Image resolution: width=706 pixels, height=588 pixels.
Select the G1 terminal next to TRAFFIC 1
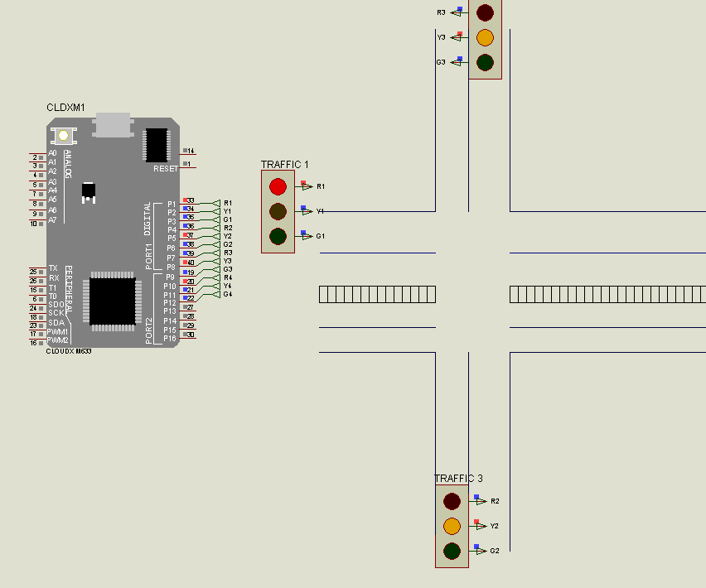click(x=310, y=236)
